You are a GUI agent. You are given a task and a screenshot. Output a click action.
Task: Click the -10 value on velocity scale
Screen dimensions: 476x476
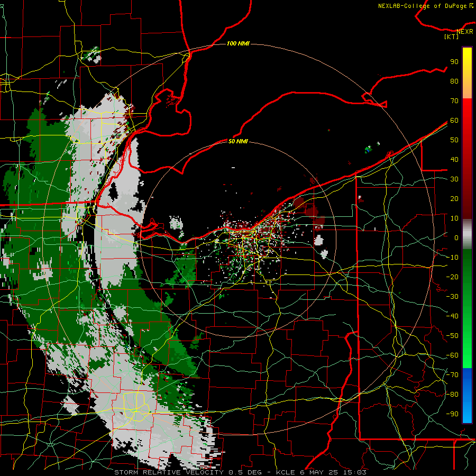(x=452, y=258)
